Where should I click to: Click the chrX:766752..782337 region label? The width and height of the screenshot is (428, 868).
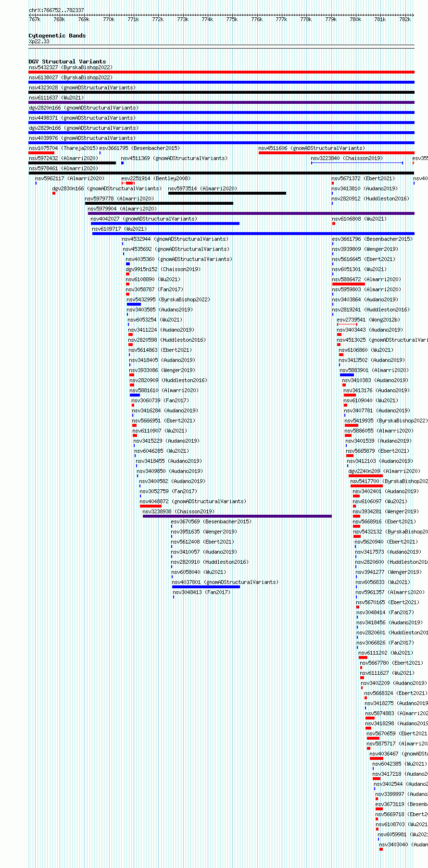(56, 10)
